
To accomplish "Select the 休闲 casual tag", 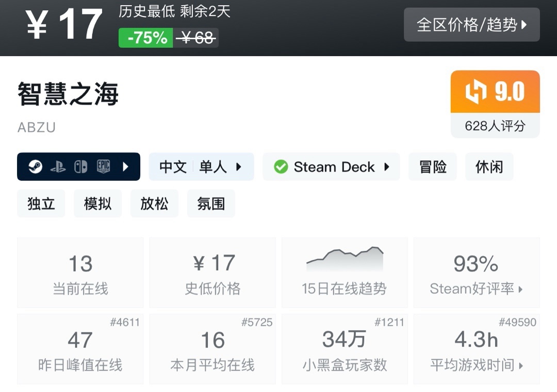I will (x=489, y=167).
